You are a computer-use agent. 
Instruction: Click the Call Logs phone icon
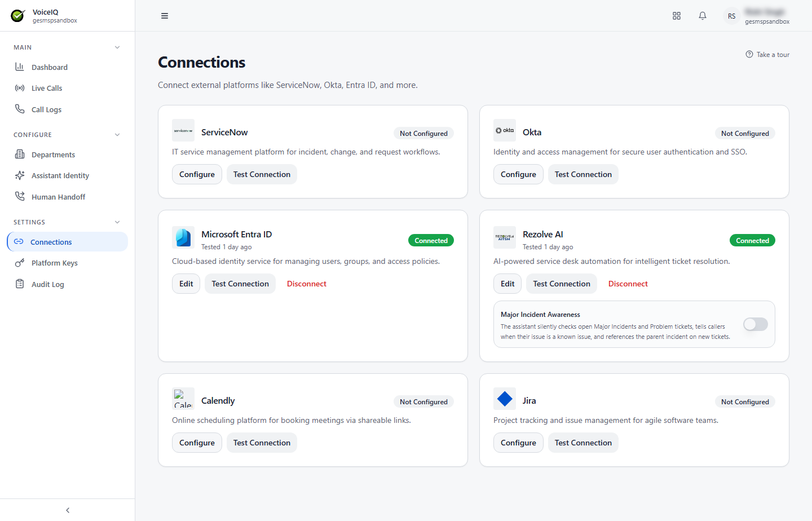[x=20, y=109]
